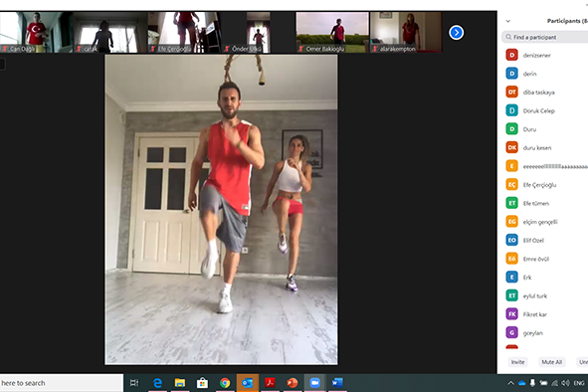Viewport: 588px width, 392px height.
Task: Select Efe Çerçioğlu in participants list
Action: [x=544, y=185]
